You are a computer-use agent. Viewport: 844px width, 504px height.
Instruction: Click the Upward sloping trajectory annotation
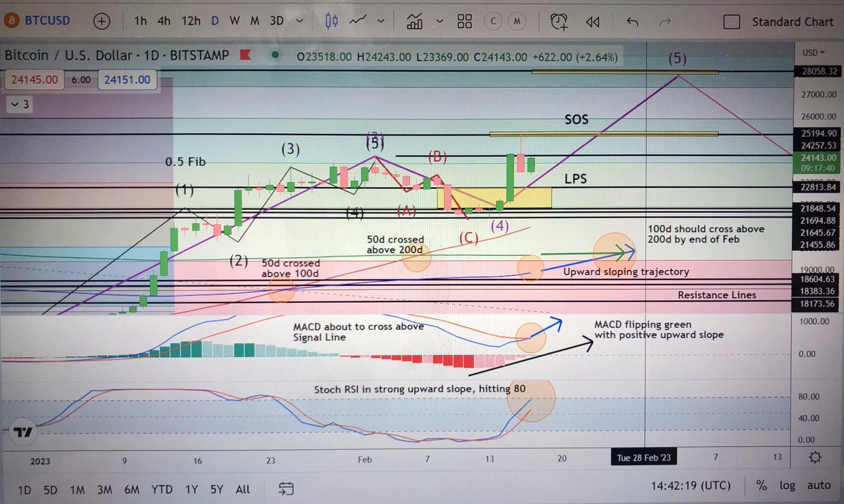tap(626, 271)
